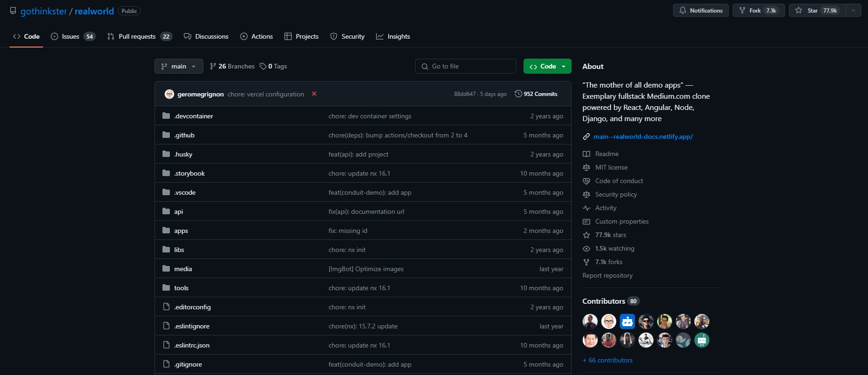Open commit 'fix(api): documentation url'
Viewport: 868px width, 375px height.
point(366,211)
